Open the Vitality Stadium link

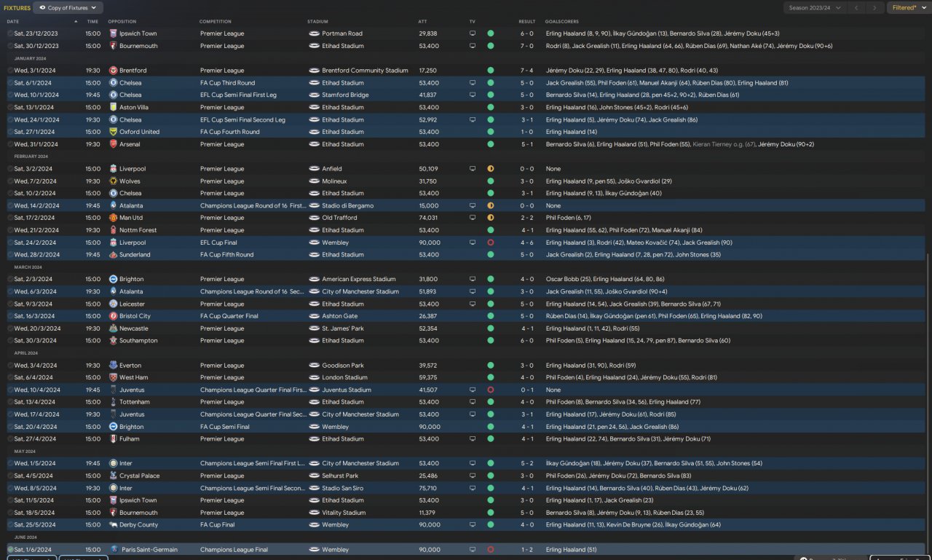tap(344, 513)
